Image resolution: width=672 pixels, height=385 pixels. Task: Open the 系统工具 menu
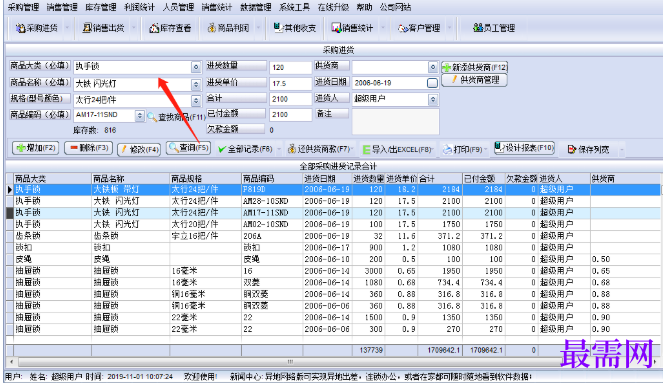point(294,7)
